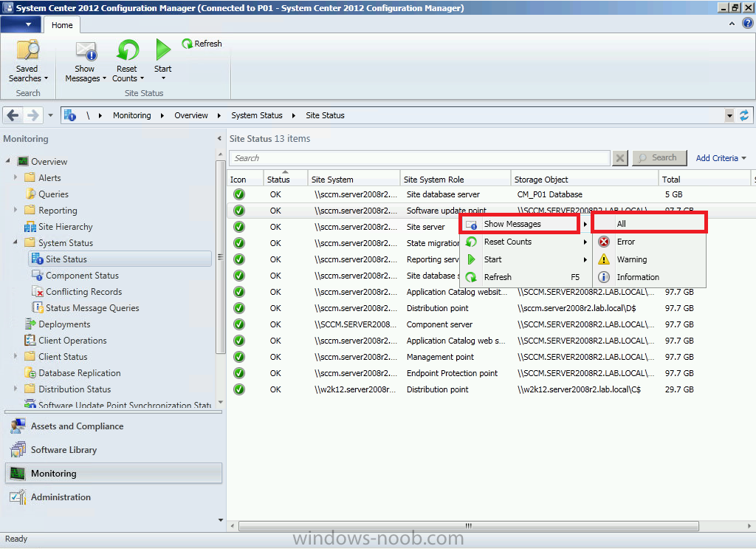
Task: Click the System Status breadcrumb link
Action: pos(256,115)
